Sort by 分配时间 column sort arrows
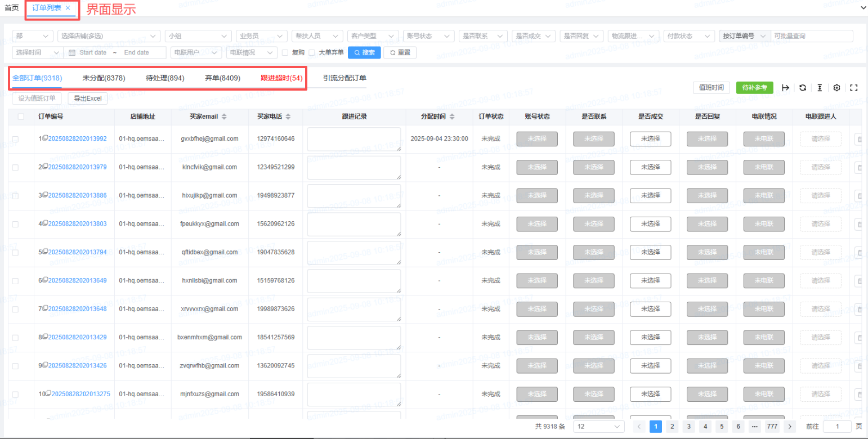868x439 pixels. [451, 117]
